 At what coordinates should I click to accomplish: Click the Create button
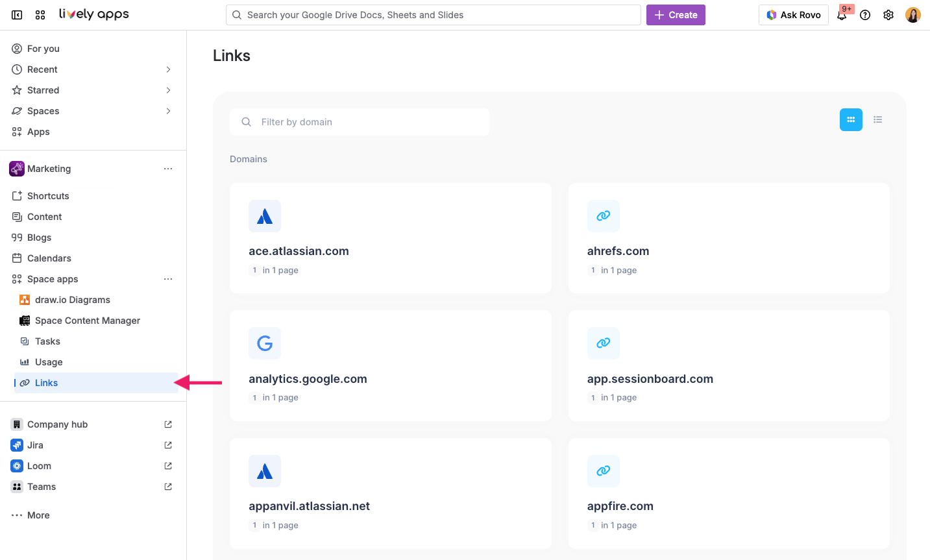(x=676, y=14)
